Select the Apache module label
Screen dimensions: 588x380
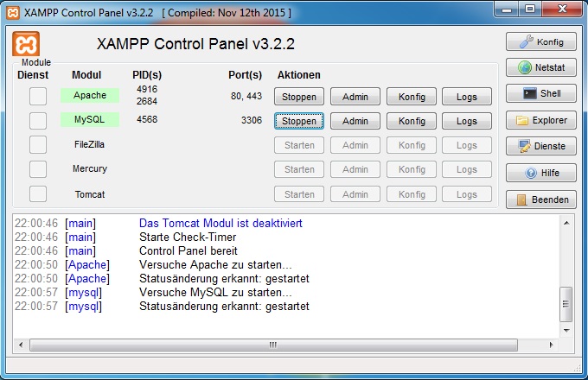click(x=90, y=96)
